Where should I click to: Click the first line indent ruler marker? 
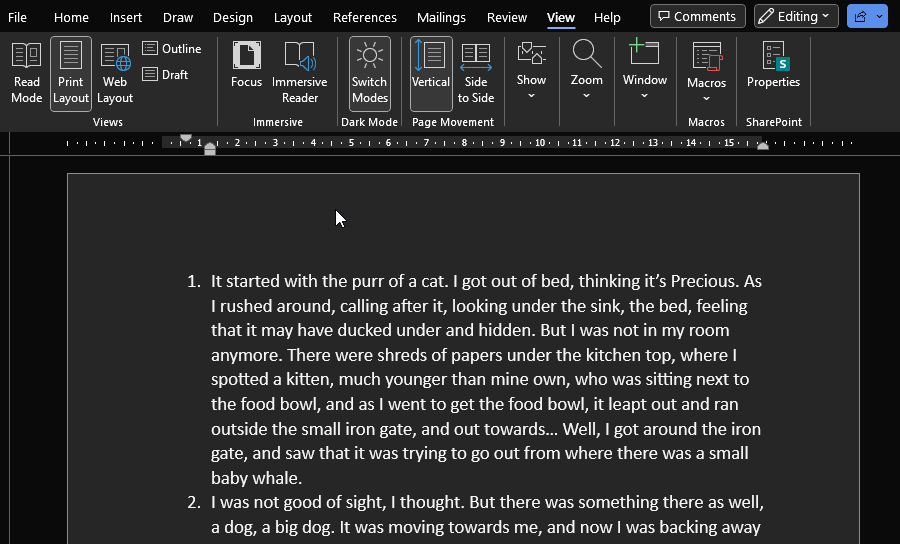click(186, 138)
